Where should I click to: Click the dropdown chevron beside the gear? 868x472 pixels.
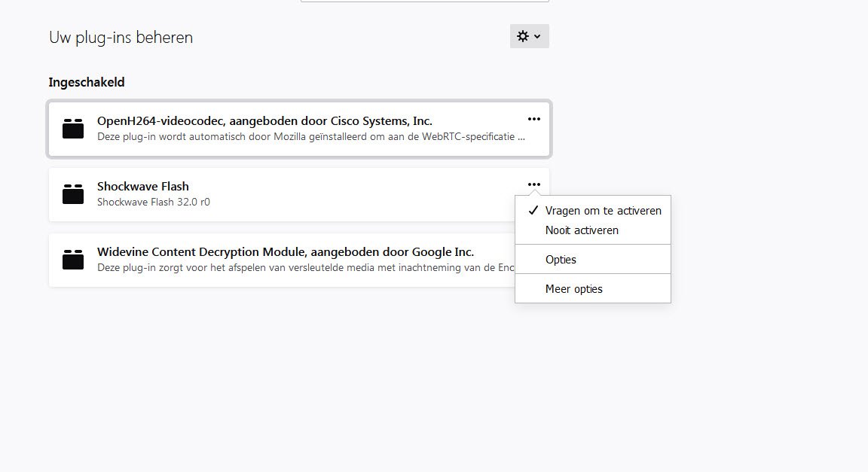[537, 36]
